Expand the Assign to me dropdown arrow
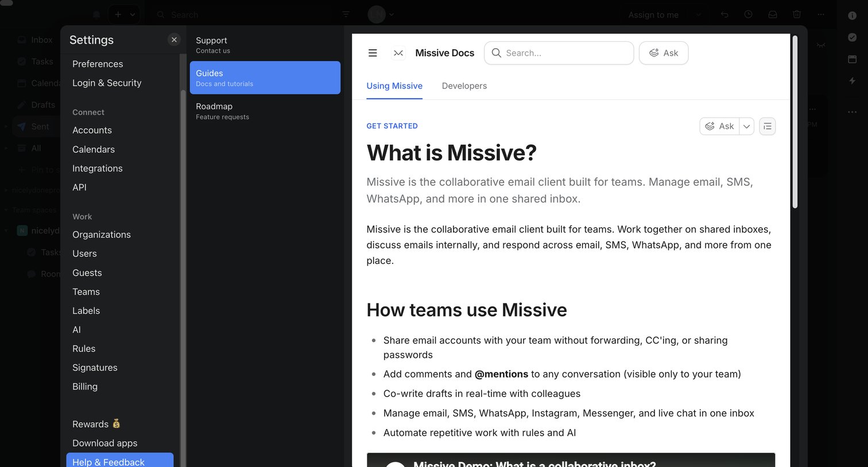Image resolution: width=868 pixels, height=467 pixels. tap(699, 15)
